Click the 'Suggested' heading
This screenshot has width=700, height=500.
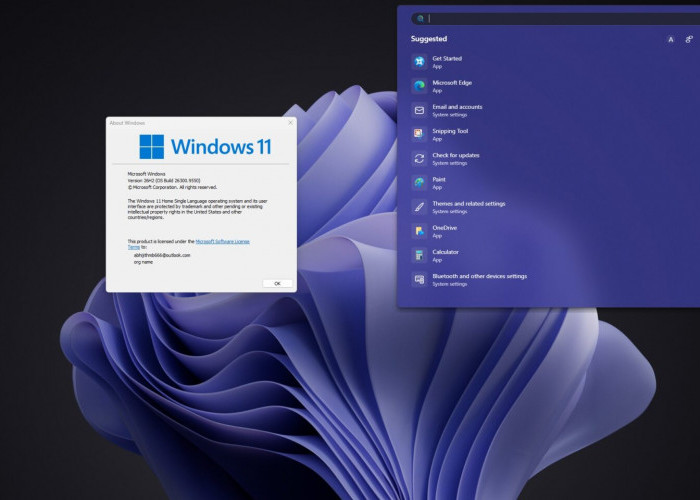coord(429,39)
